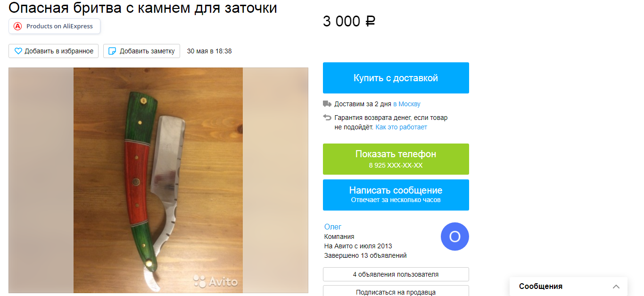Reveal the number with Показать телефон
Viewport: 644px width, 296px height.
[396, 159]
